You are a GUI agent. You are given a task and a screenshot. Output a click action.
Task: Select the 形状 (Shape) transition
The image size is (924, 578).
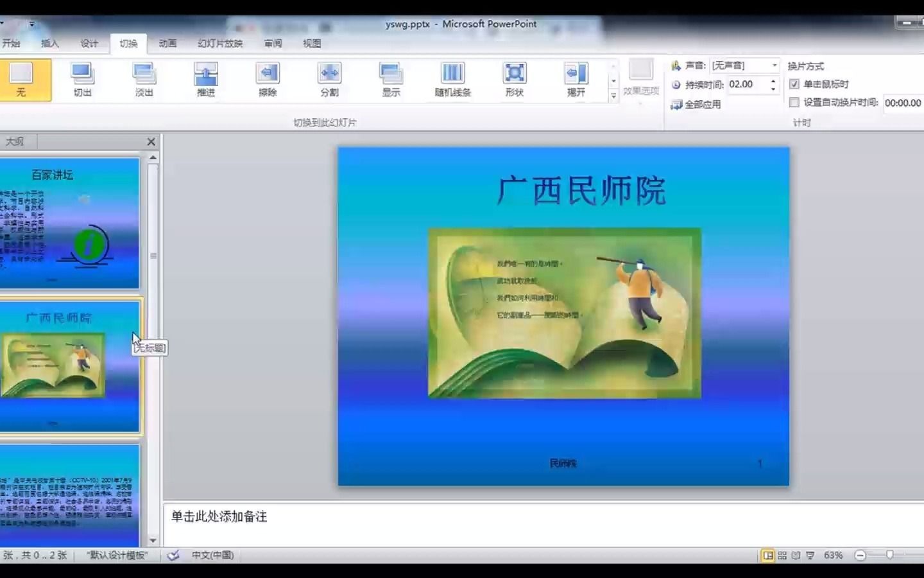coord(514,80)
